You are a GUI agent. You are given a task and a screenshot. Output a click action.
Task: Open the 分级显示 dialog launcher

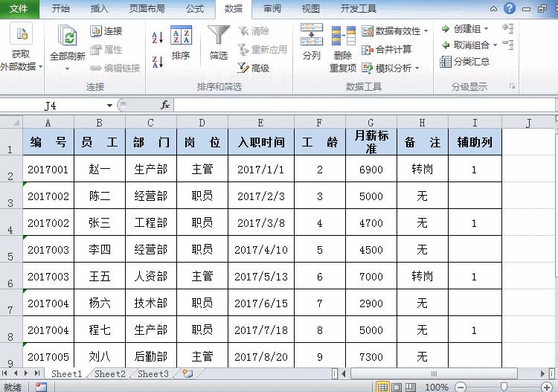pyautogui.click(x=512, y=86)
